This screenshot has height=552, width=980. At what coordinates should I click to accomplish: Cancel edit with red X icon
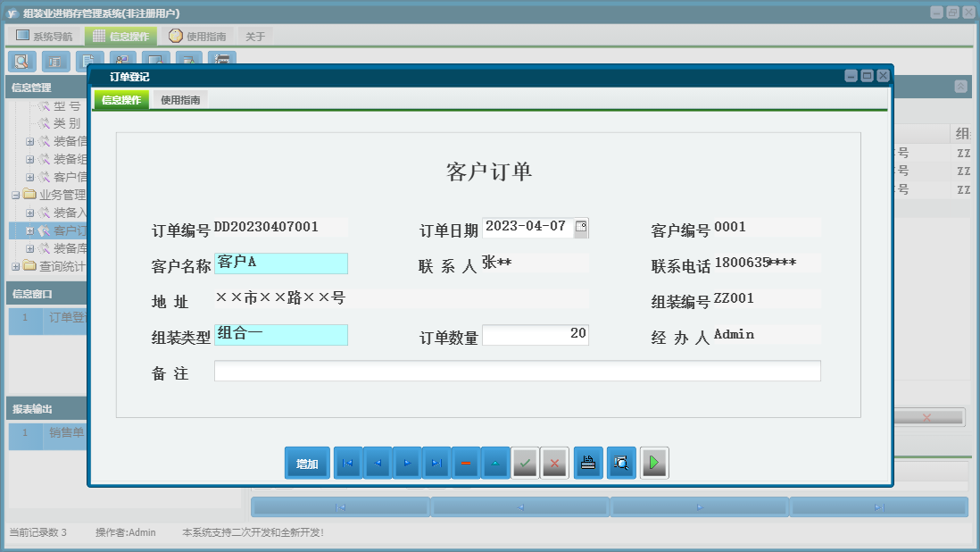pyautogui.click(x=554, y=463)
